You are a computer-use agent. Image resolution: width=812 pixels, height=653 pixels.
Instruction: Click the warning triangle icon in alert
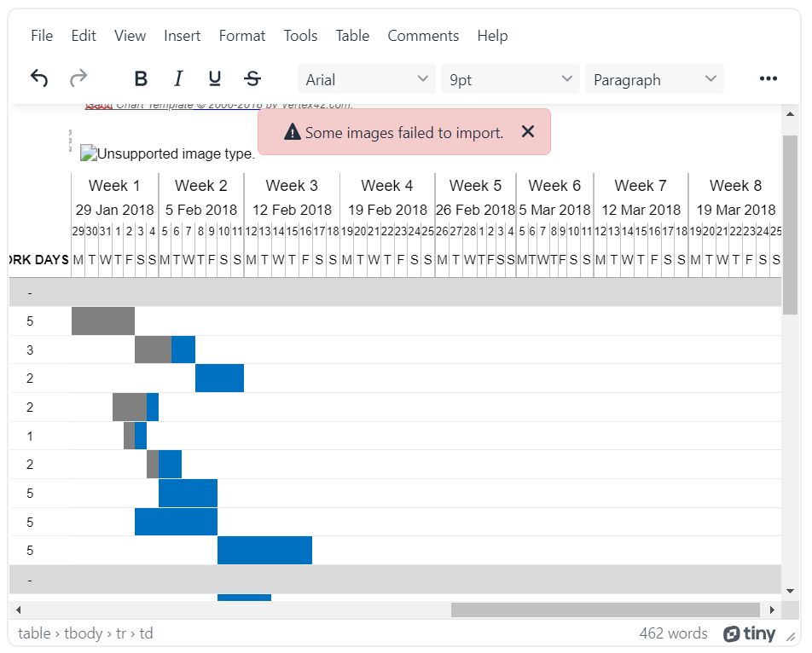pos(293,132)
